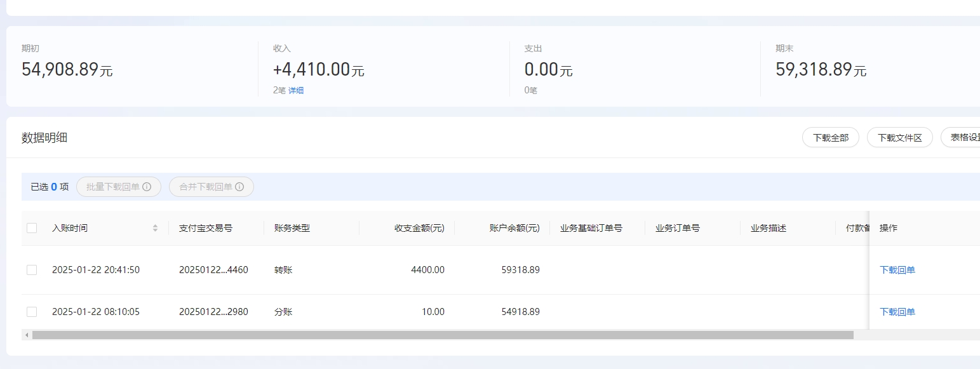
Task: Click the 分账 account type cell
Action: coord(283,312)
